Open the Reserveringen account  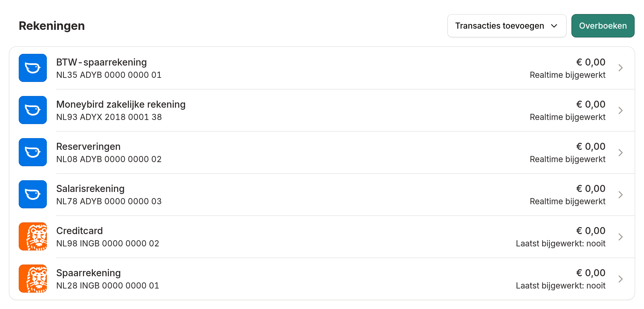click(x=88, y=146)
